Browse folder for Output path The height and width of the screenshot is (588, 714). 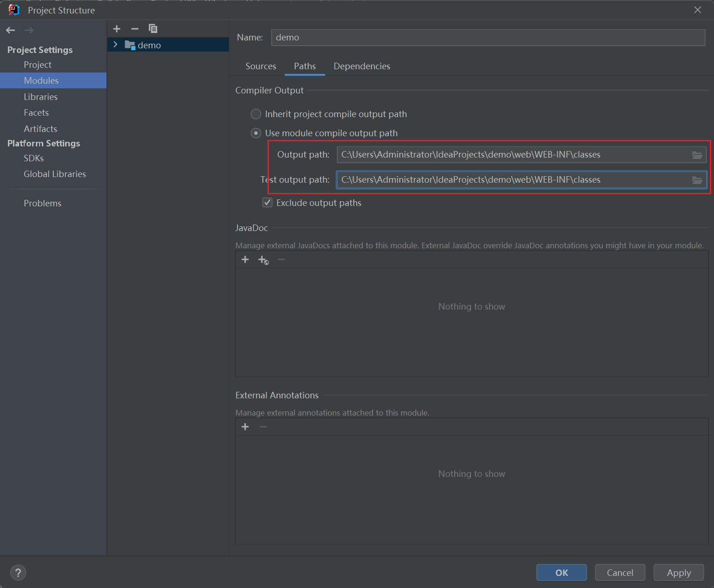(x=697, y=155)
